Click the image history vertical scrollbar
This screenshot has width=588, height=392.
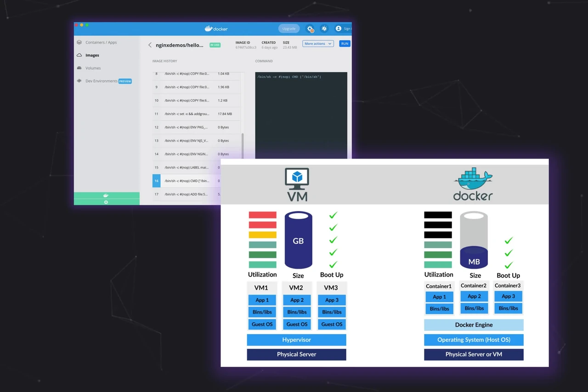point(243,146)
